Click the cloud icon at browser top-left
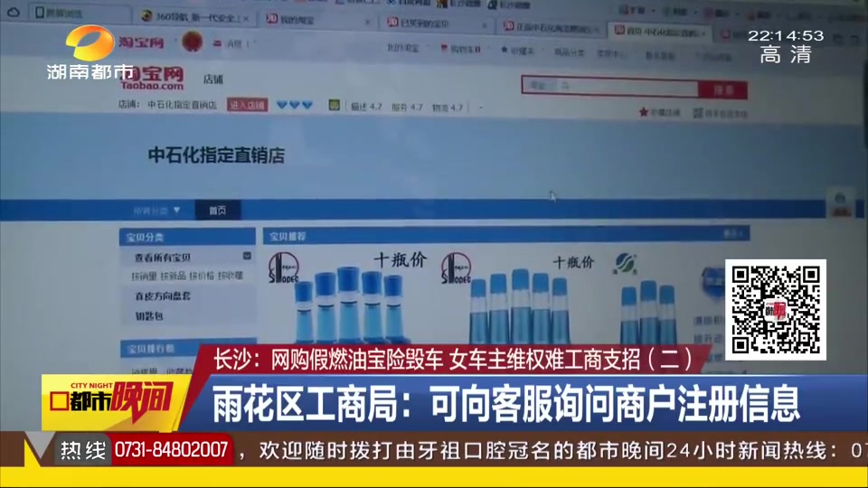 [14, 12]
